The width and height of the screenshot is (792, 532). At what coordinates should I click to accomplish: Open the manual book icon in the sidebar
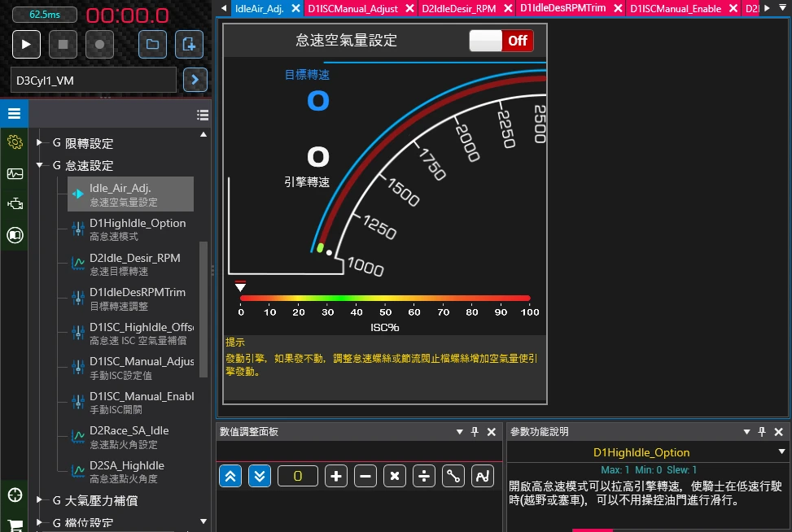15,235
